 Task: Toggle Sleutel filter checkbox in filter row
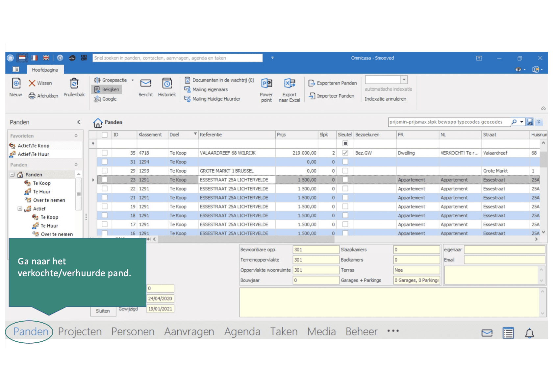click(345, 143)
